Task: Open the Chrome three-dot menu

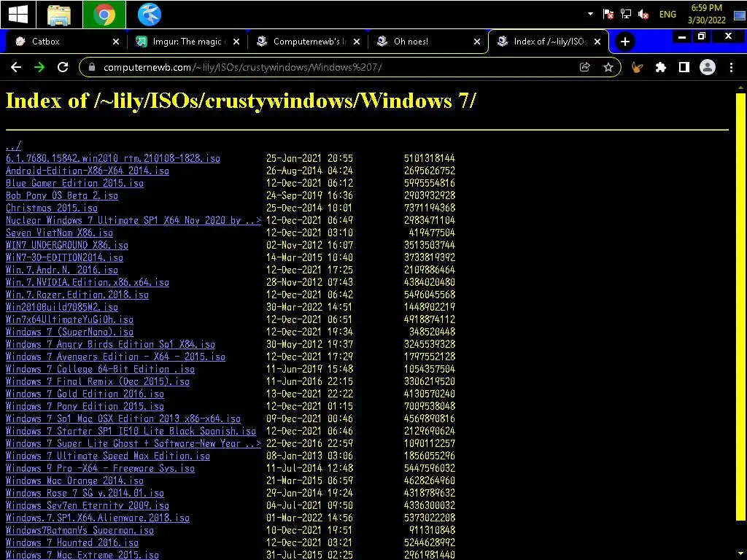Action: point(731,67)
